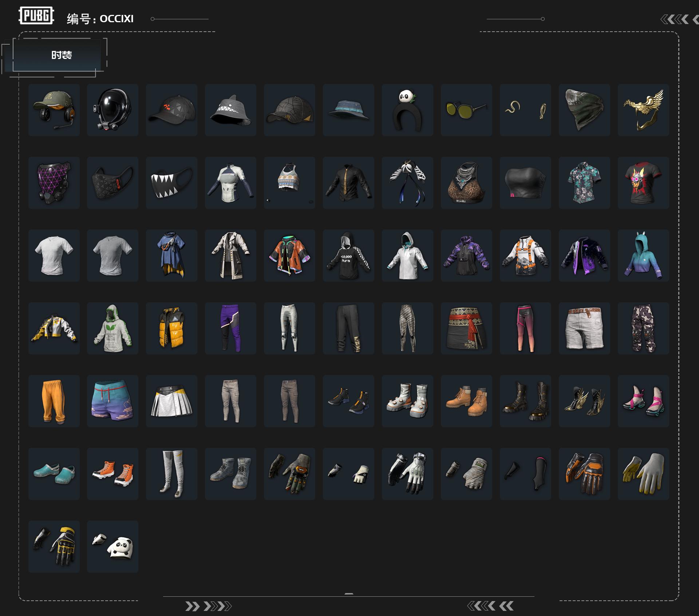This screenshot has height=616, width=699.
Task: Select the pink gradient leggings thumbnail
Action: [525, 328]
